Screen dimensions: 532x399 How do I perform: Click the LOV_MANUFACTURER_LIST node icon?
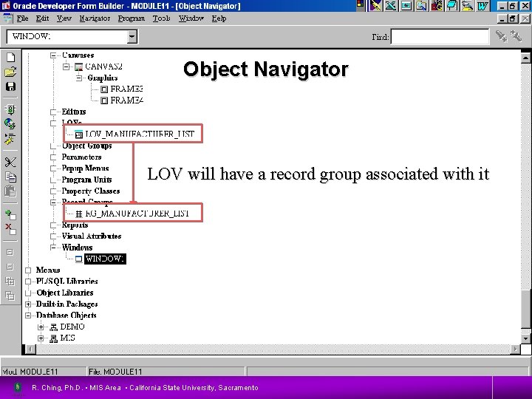[79, 134]
